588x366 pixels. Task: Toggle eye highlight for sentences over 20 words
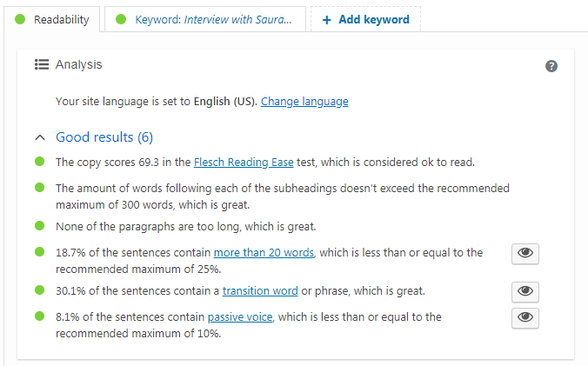pos(525,254)
